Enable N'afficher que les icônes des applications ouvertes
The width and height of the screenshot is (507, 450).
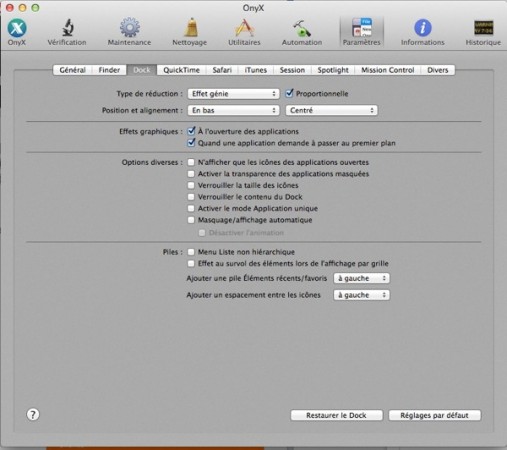tap(191, 162)
